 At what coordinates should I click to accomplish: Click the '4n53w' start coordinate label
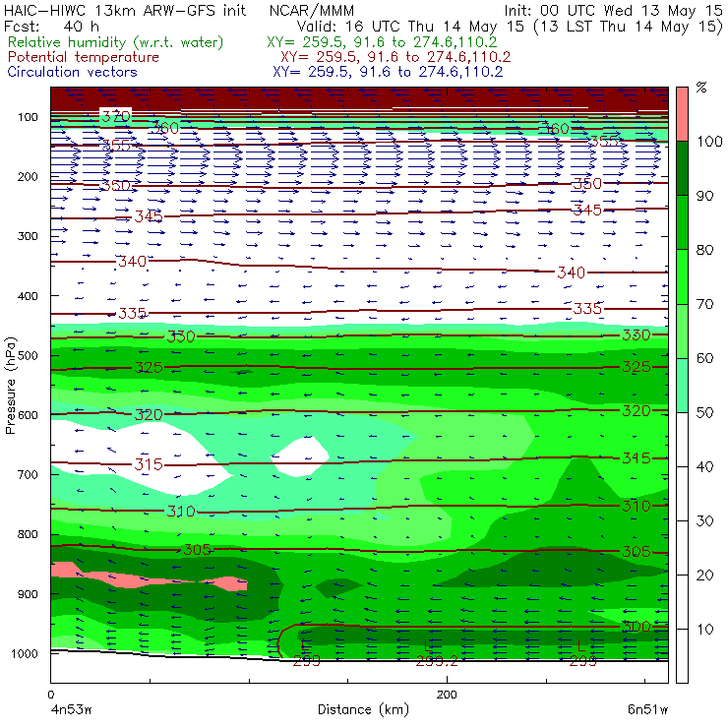coord(71,710)
